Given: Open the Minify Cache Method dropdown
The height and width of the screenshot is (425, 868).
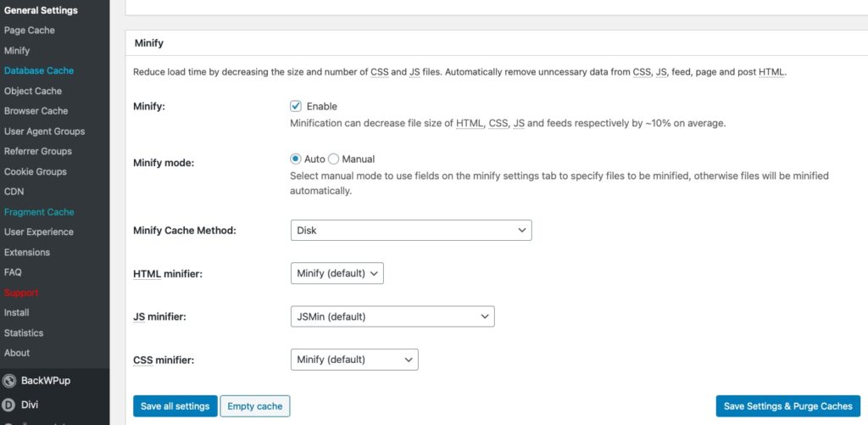Looking at the screenshot, I should (x=410, y=230).
